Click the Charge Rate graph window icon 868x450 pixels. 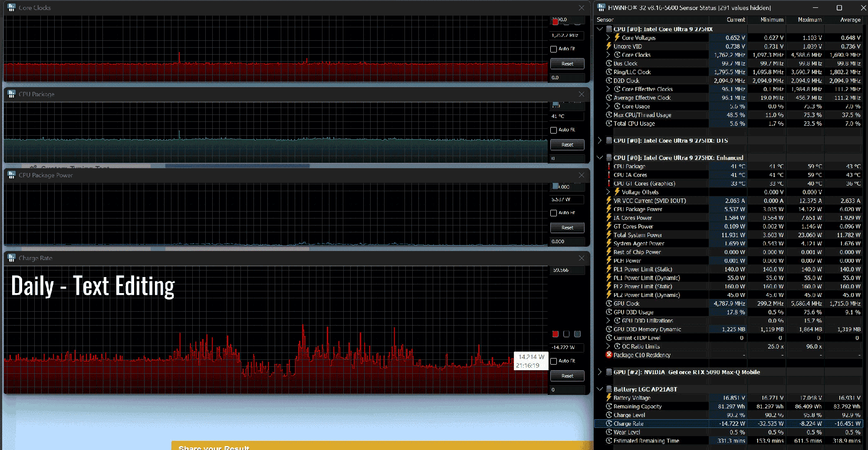[x=12, y=258]
